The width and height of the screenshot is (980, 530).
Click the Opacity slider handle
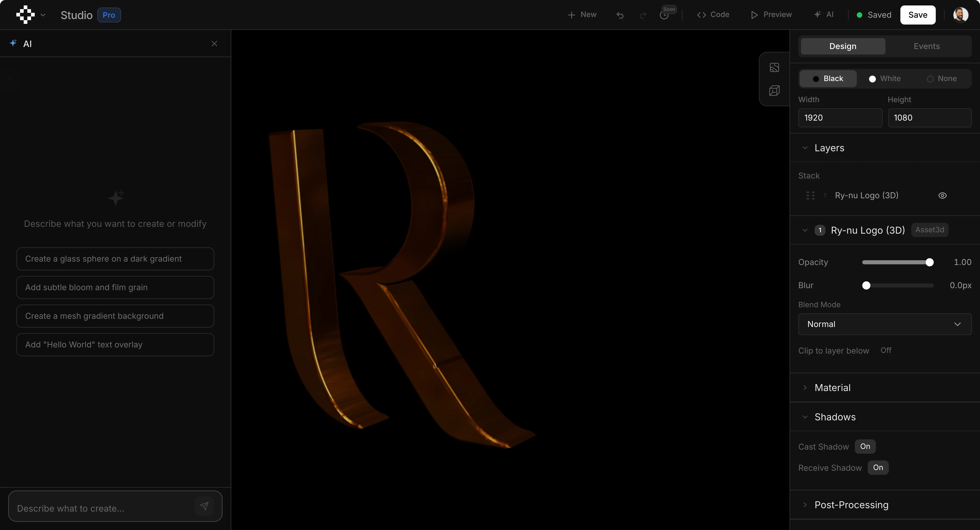pos(929,262)
